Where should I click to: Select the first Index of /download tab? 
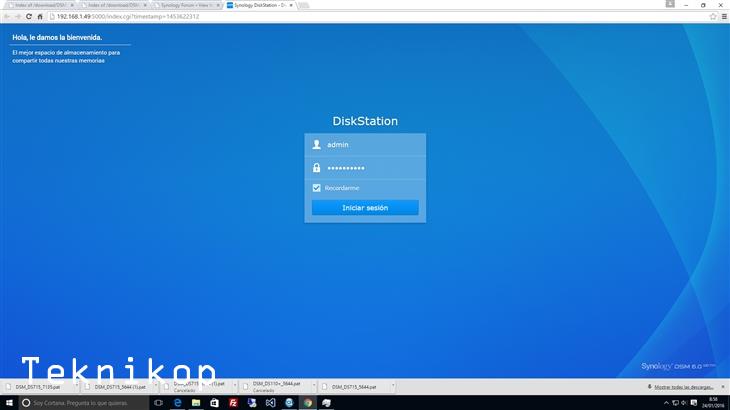coord(35,5)
